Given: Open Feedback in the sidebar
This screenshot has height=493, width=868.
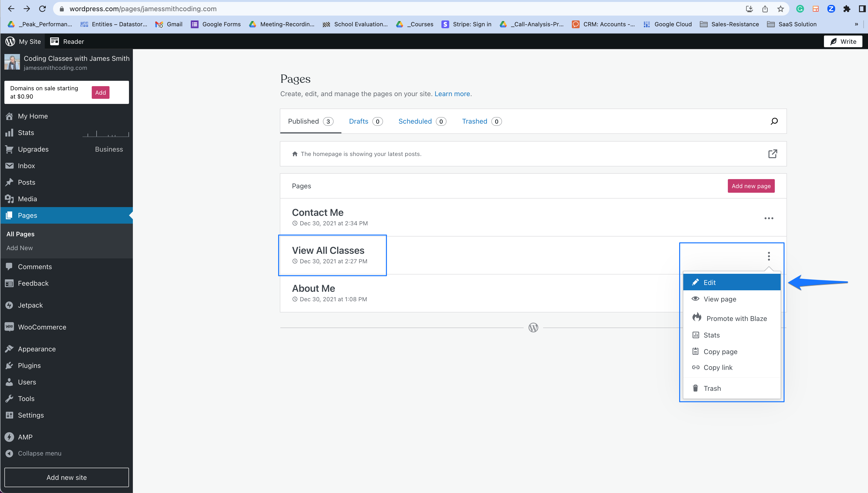Looking at the screenshot, I should click(x=66, y=283).
